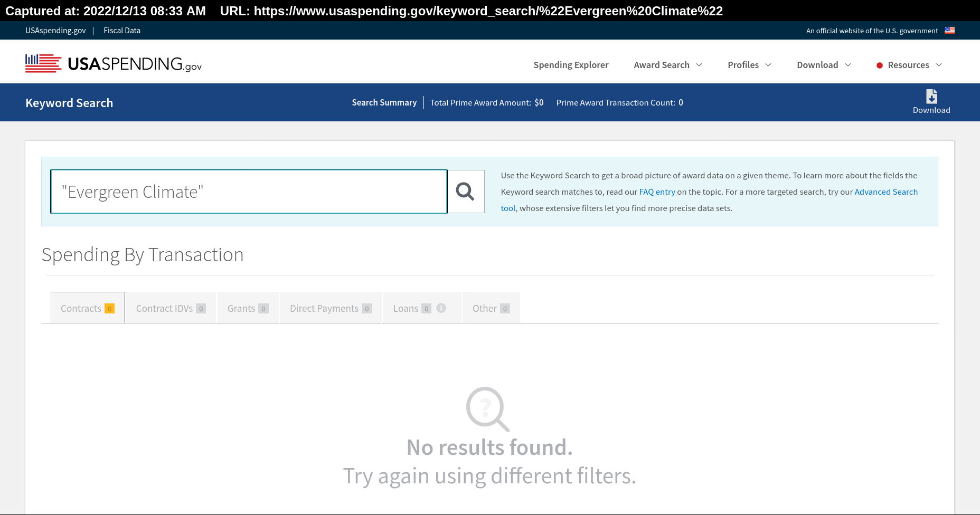Screen dimensions: 980x515
Task: Open the FAQ entry link
Action: [x=657, y=192]
